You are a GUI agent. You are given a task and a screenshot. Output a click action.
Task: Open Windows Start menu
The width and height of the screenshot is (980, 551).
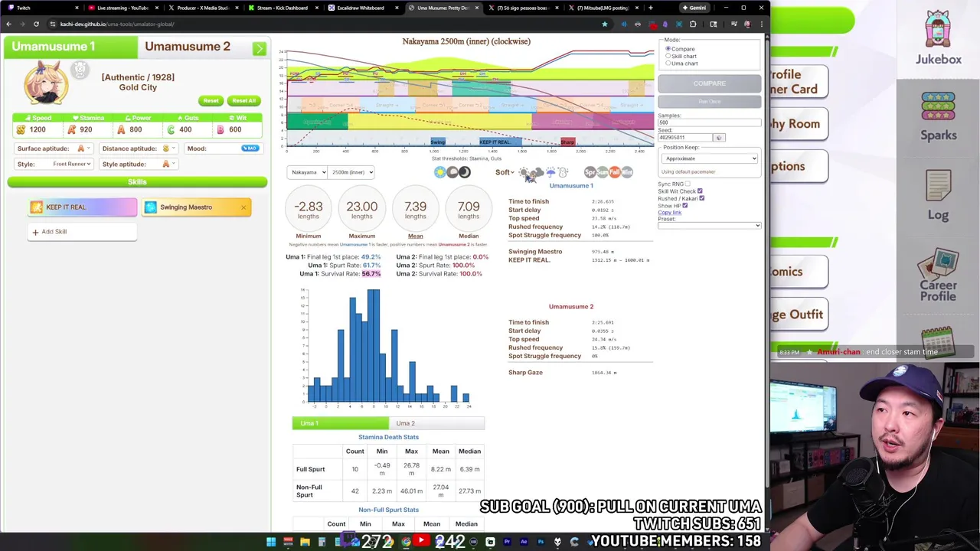271,542
